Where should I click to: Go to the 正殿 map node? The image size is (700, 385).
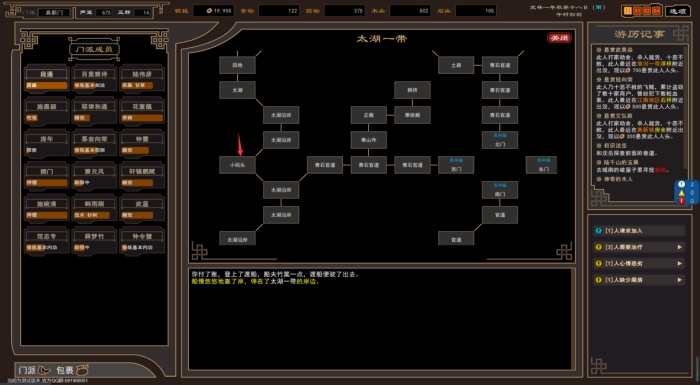[368, 115]
